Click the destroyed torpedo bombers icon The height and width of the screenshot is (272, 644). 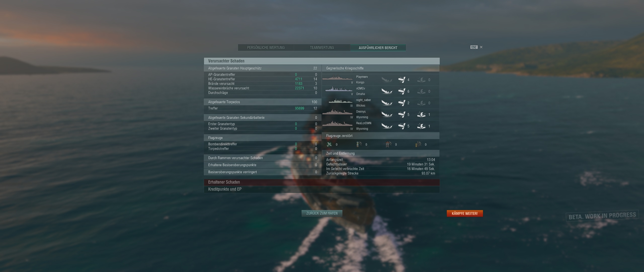pyautogui.click(x=389, y=144)
